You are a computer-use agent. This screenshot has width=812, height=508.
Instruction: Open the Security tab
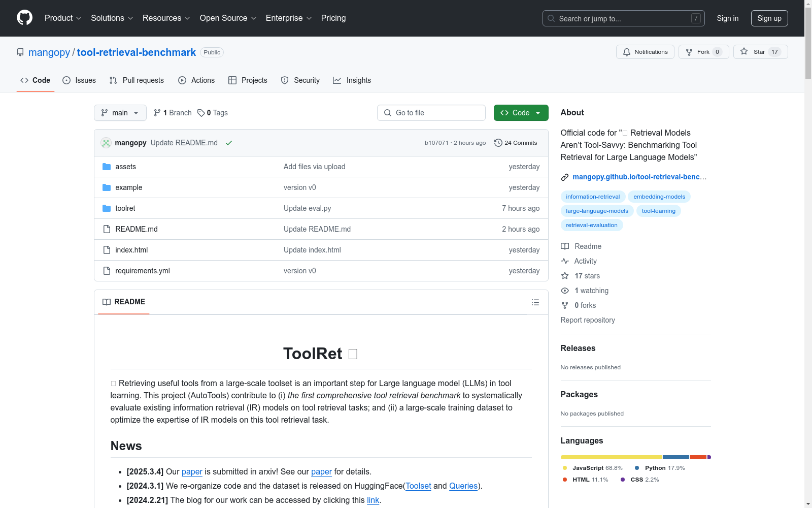point(300,80)
